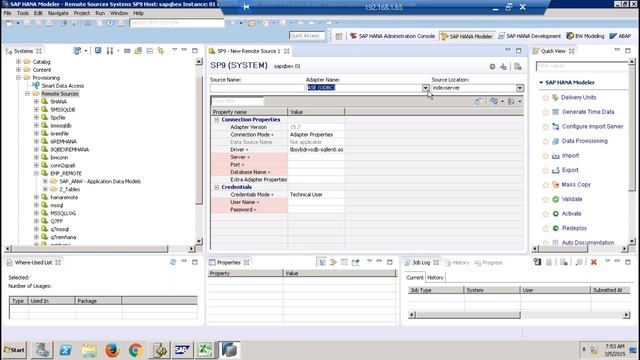Select the BQBDREMHANA remote source
The image size is (640, 360).
69,149
